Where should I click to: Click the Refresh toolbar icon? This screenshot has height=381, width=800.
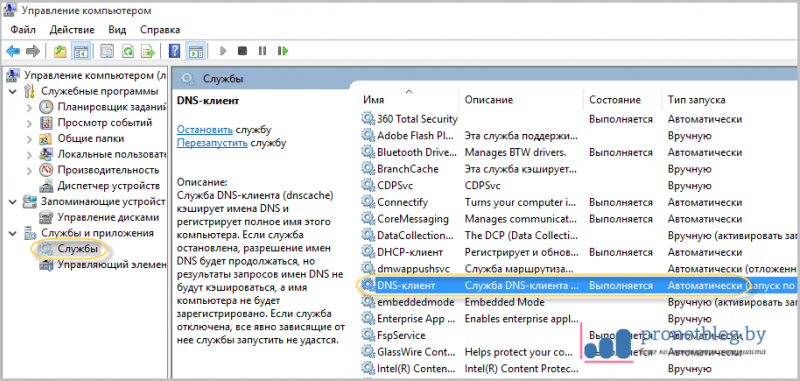tap(128, 51)
